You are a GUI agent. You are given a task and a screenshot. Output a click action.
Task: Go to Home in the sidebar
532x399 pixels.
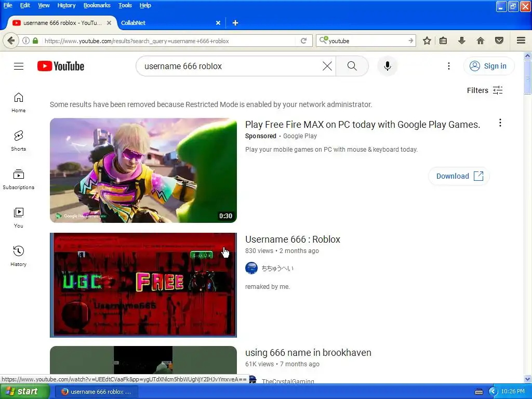coord(19,102)
